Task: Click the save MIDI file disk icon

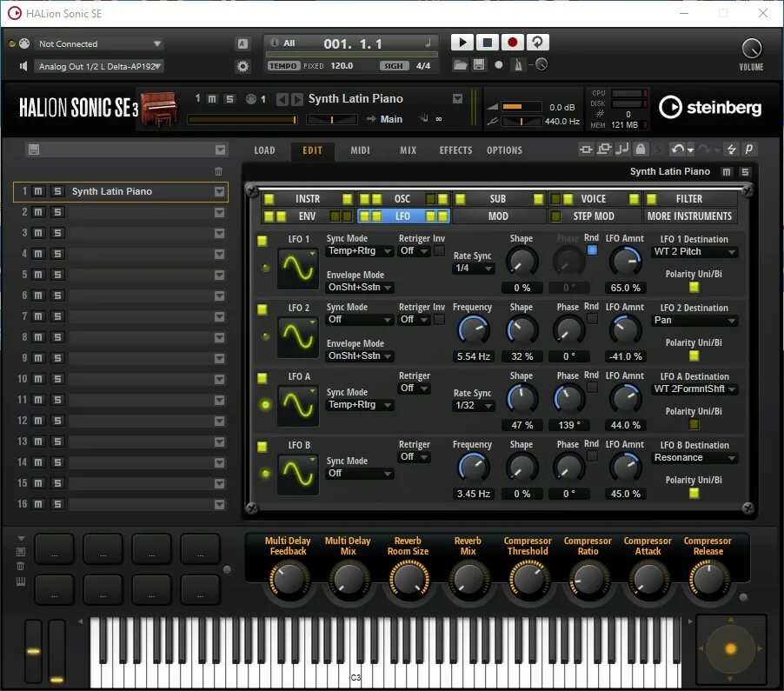Action: point(479,65)
